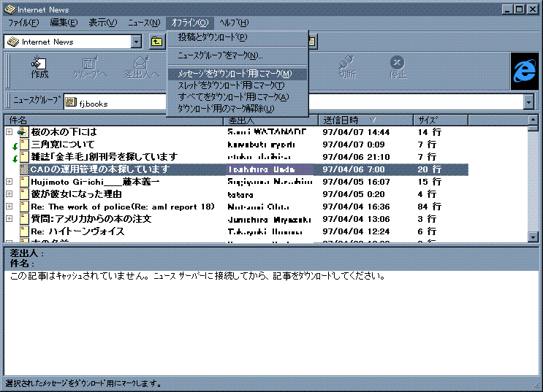Open the 表示(V) menu
The height and width of the screenshot is (392, 543).
point(103,23)
